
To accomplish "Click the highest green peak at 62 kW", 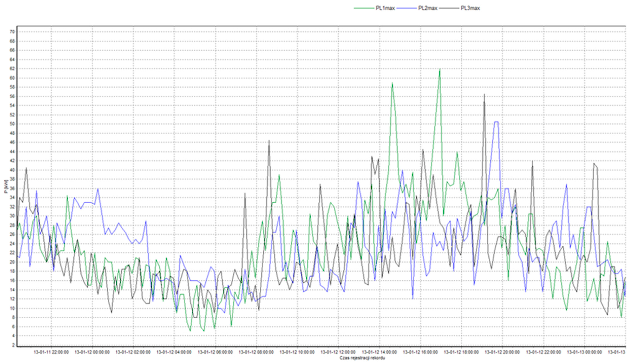I will (x=440, y=70).
